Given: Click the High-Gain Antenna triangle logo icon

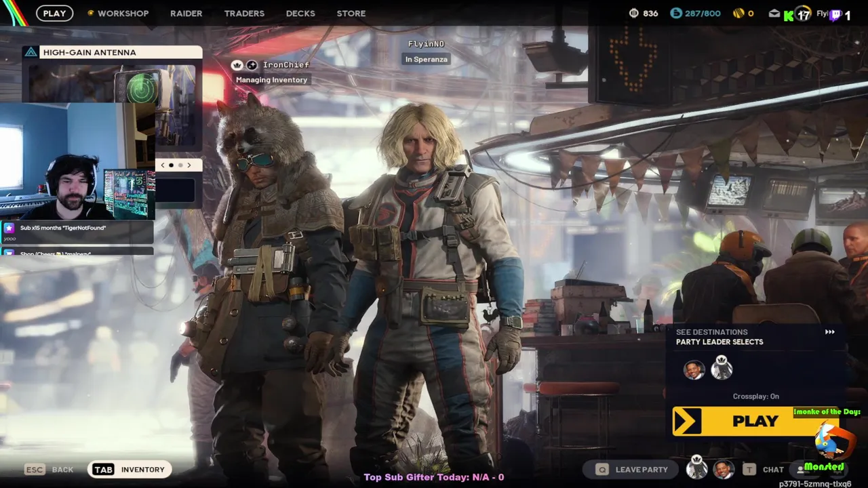Looking at the screenshot, I should (31, 52).
